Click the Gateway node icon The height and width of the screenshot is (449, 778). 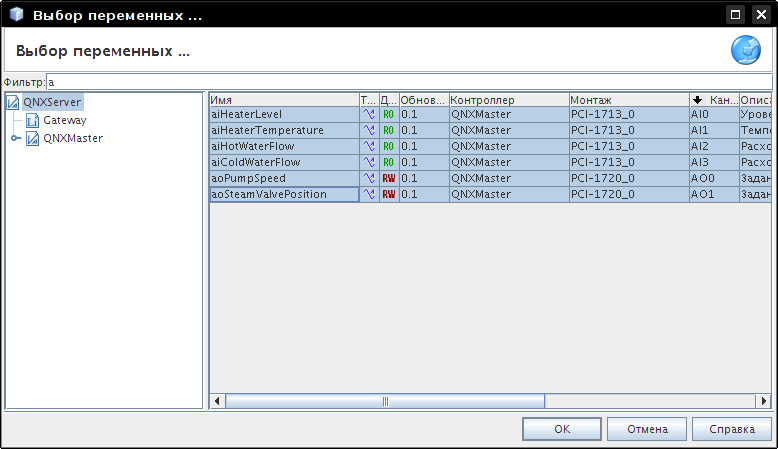(32, 120)
